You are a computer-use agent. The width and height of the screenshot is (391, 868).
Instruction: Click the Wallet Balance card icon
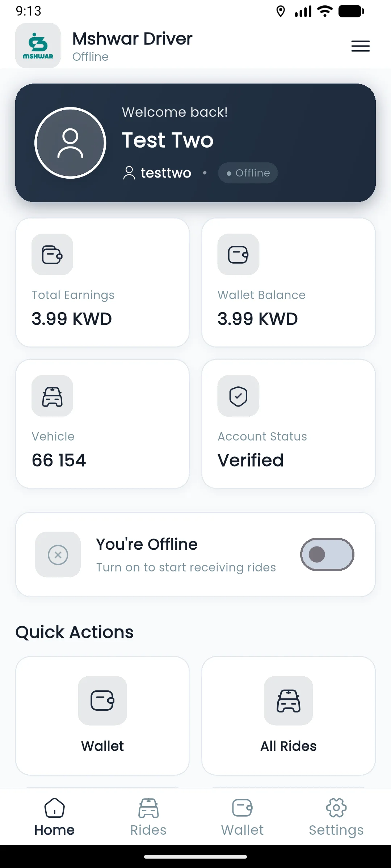point(238,254)
